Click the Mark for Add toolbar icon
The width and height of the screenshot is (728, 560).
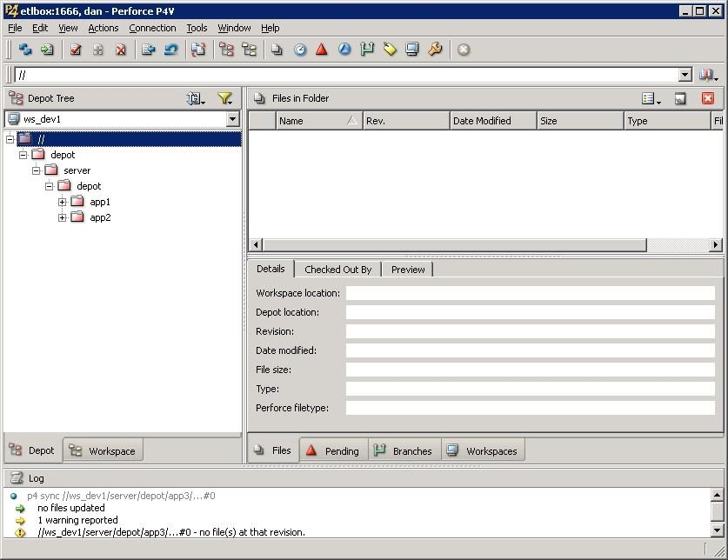[x=98, y=50]
